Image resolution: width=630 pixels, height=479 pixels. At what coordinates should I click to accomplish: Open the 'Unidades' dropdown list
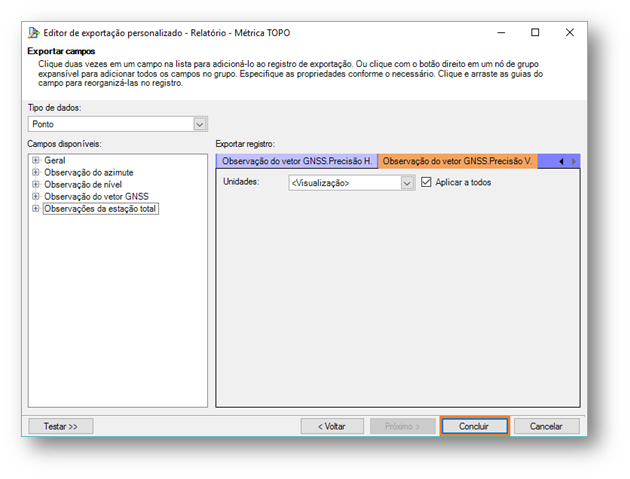pos(407,183)
